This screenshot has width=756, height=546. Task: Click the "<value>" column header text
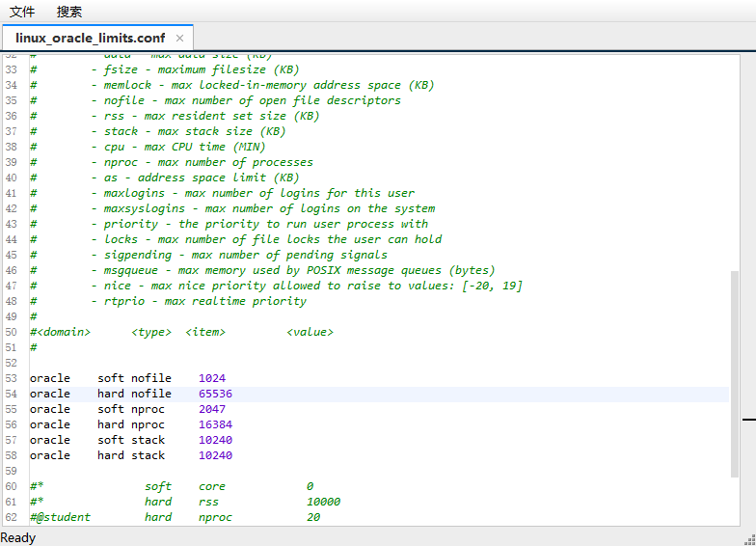(x=310, y=332)
